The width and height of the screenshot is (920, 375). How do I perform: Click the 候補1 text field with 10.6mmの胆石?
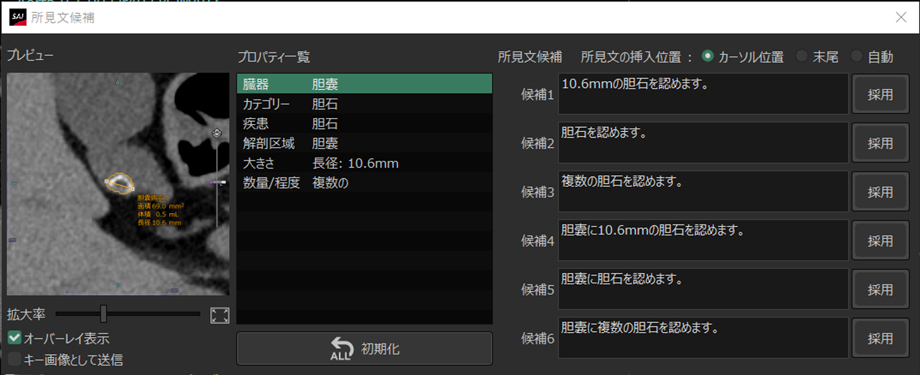click(x=703, y=94)
